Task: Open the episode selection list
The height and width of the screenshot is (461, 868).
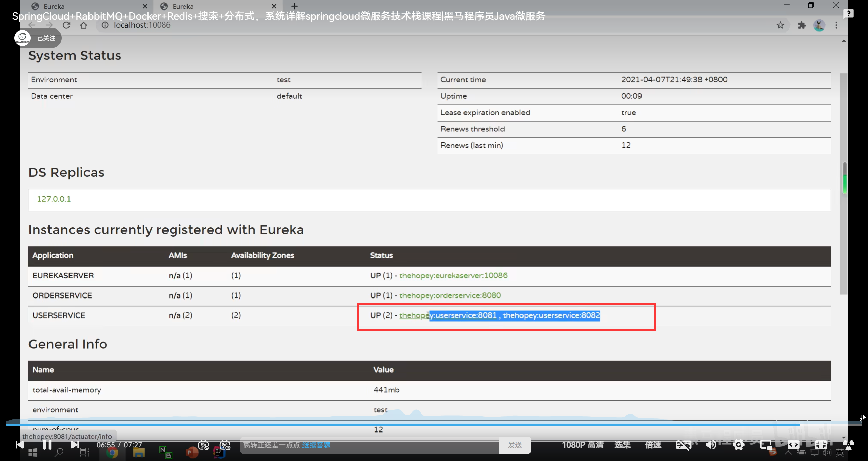Action: click(623, 445)
